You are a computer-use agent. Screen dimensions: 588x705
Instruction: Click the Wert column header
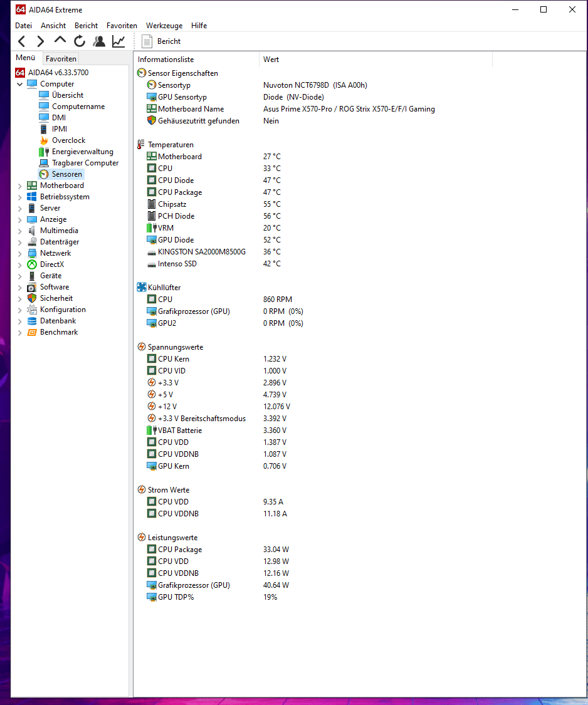pyautogui.click(x=375, y=60)
